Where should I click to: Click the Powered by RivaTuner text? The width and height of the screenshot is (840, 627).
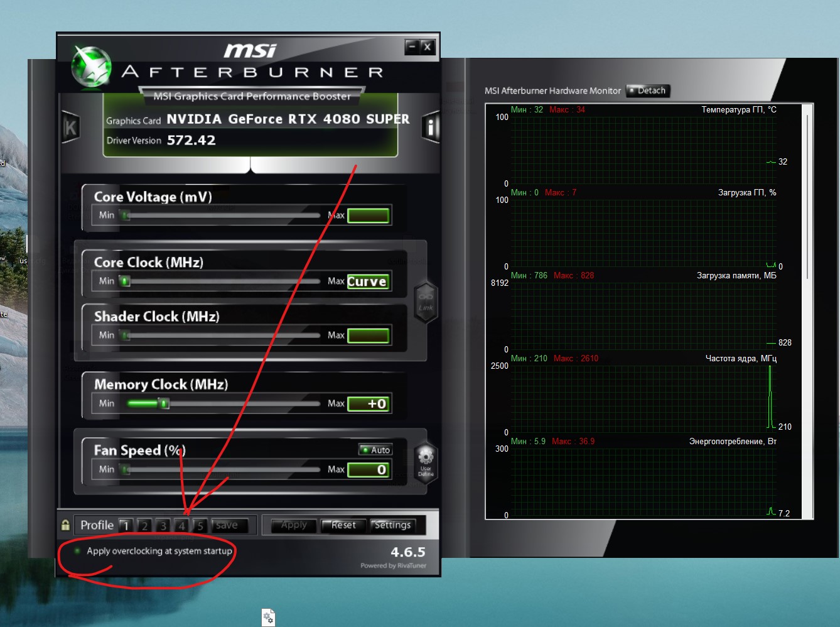[394, 565]
